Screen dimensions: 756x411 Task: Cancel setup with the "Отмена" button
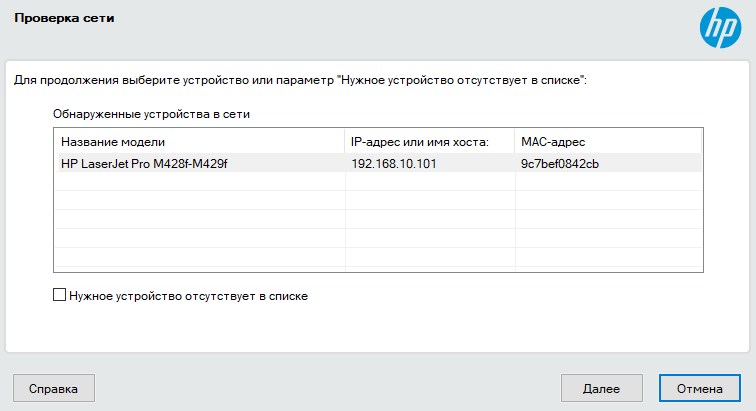coord(699,388)
